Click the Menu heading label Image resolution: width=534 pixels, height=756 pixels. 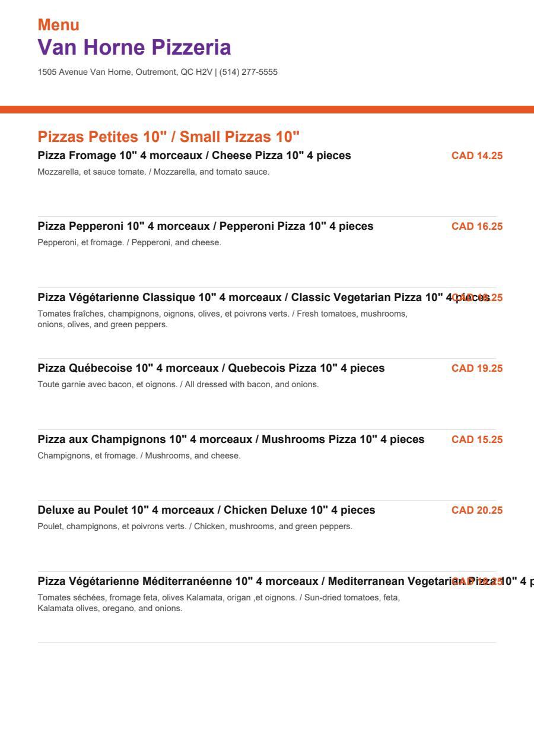click(58, 25)
